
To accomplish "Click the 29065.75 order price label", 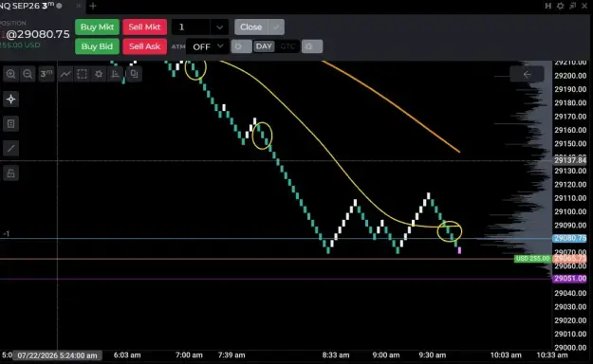I will tap(570, 259).
